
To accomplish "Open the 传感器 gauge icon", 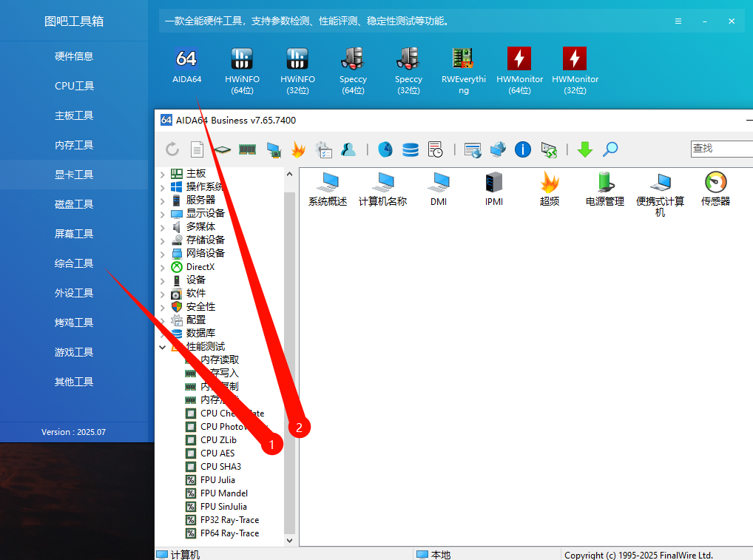I will tap(715, 189).
